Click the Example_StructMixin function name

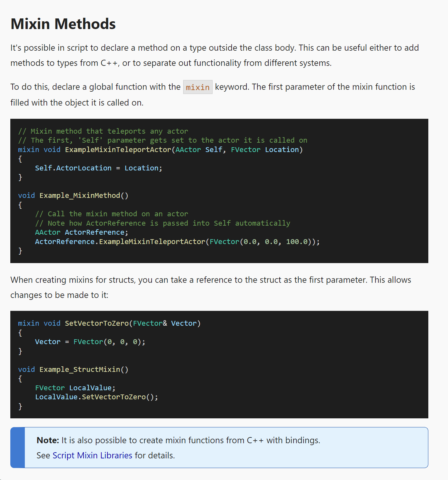coord(80,370)
